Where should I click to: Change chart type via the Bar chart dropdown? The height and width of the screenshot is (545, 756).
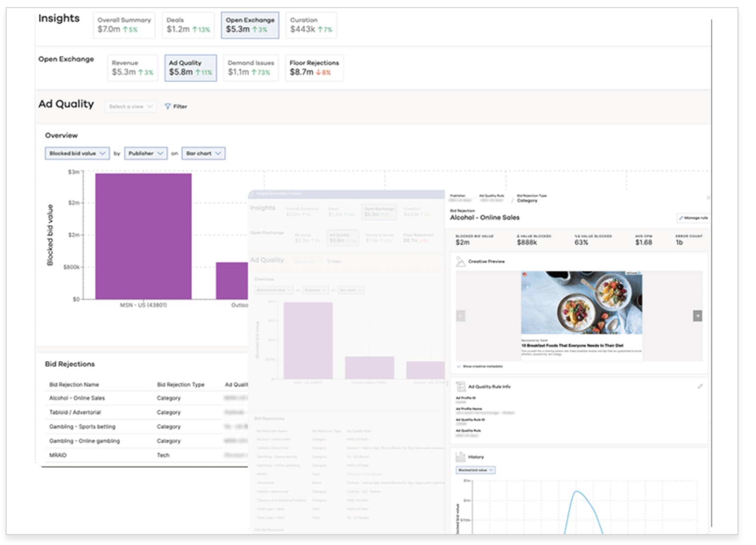point(203,153)
